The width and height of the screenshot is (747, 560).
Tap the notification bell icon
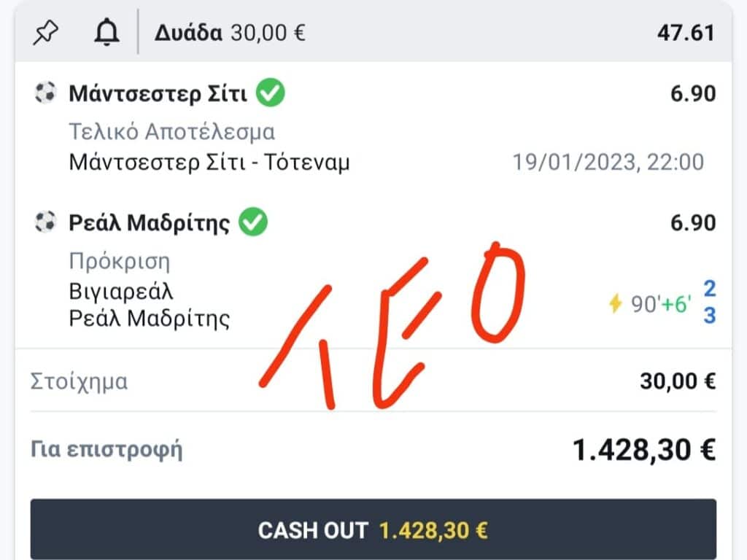107,32
